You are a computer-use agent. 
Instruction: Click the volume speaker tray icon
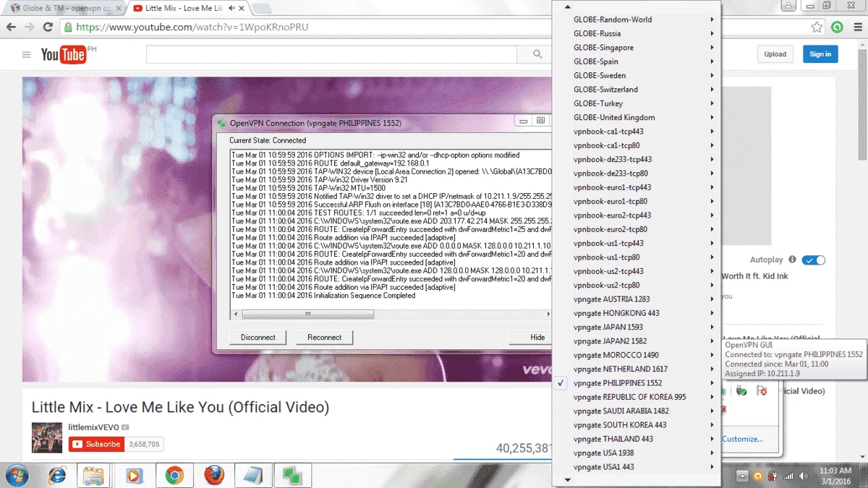click(x=803, y=476)
